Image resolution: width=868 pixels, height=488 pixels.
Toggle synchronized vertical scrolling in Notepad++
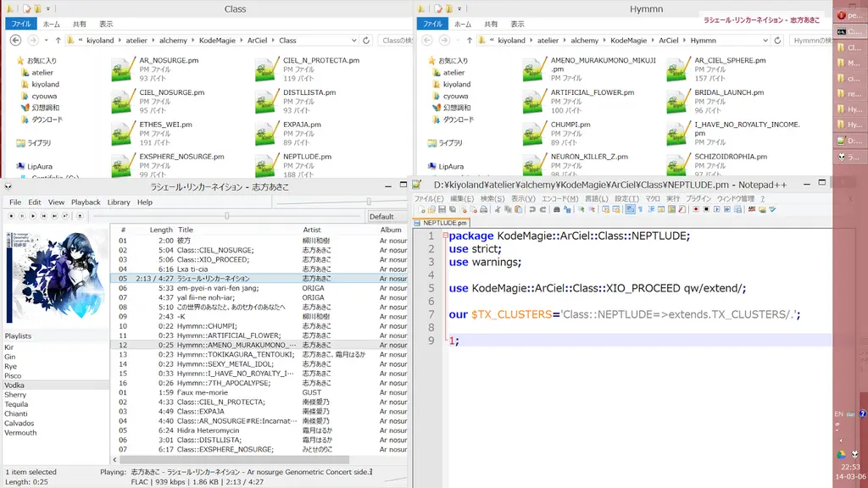tap(605, 210)
